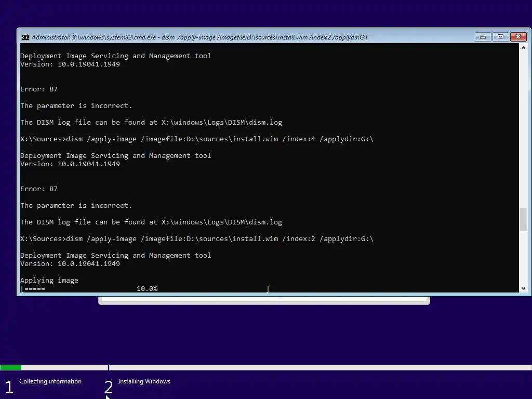Click the "Installing Windows" step label

click(144, 381)
